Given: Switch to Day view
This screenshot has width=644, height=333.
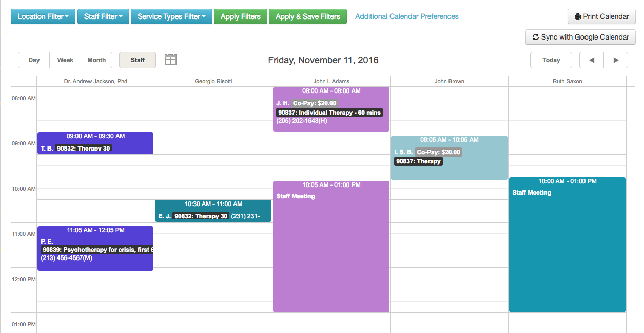Looking at the screenshot, I should (34, 60).
